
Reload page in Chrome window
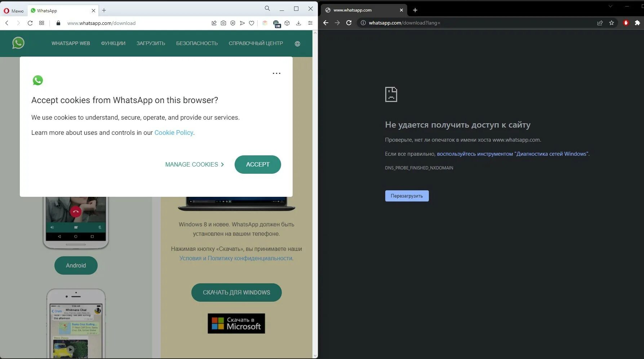pyautogui.click(x=349, y=23)
